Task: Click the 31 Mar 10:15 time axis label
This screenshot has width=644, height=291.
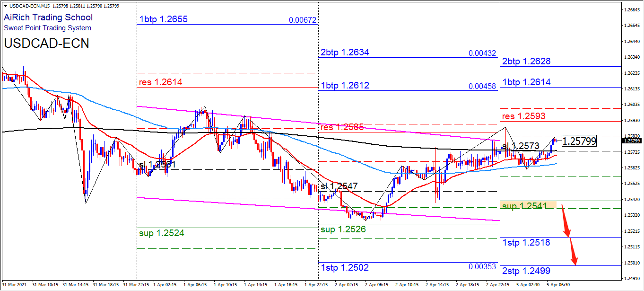Action: point(45,285)
